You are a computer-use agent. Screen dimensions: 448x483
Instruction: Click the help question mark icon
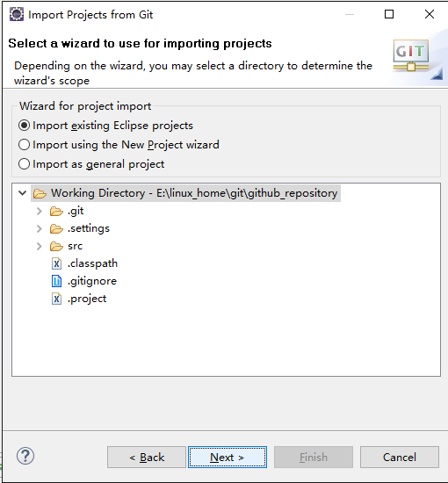pyautogui.click(x=25, y=456)
